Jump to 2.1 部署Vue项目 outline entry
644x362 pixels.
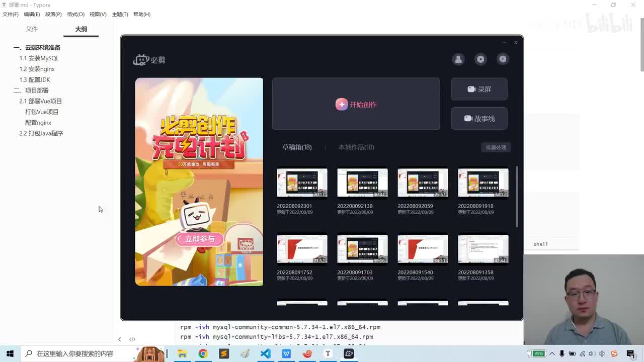41,101
